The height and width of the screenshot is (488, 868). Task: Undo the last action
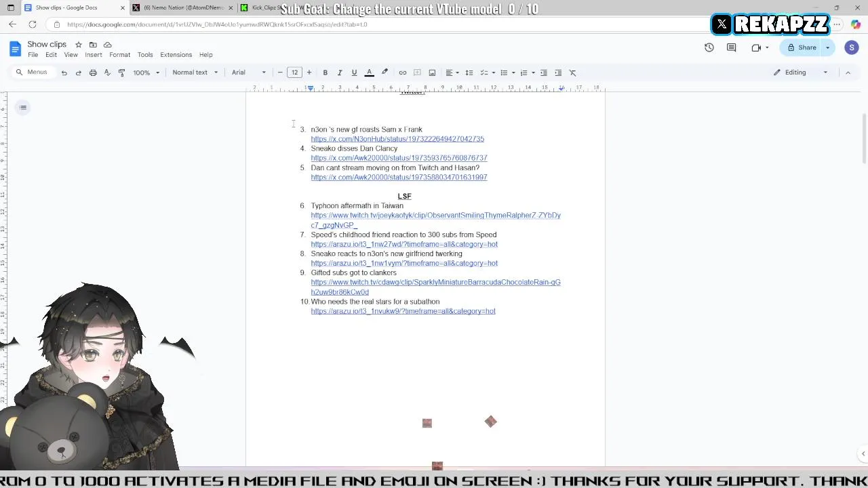(64, 73)
